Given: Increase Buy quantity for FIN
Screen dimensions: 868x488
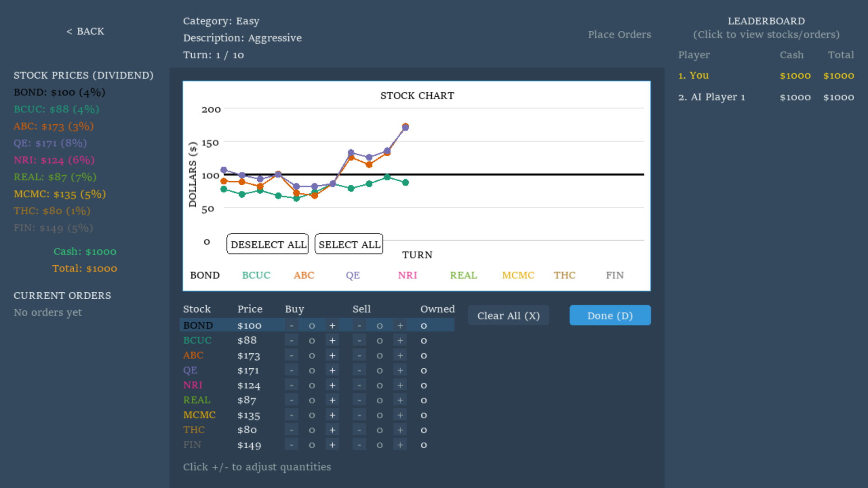Looking at the screenshot, I should coord(332,445).
